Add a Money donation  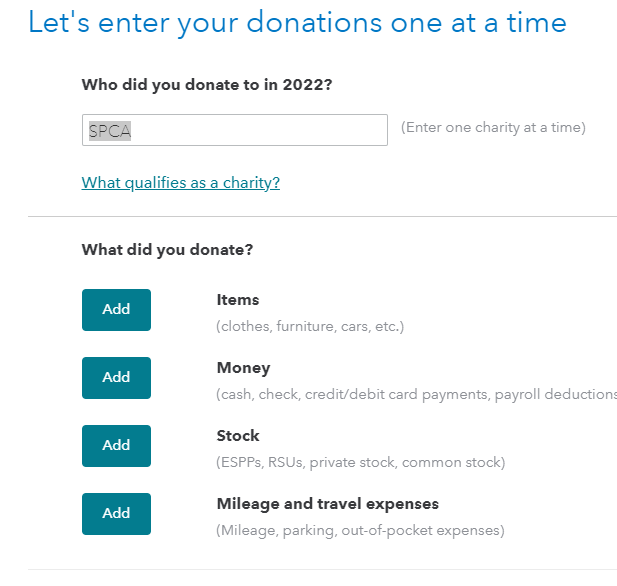click(116, 378)
